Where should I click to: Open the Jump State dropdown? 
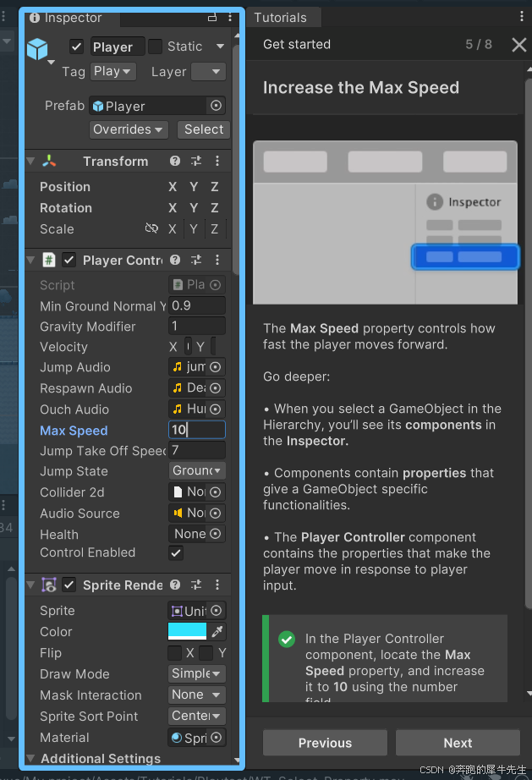click(x=197, y=470)
